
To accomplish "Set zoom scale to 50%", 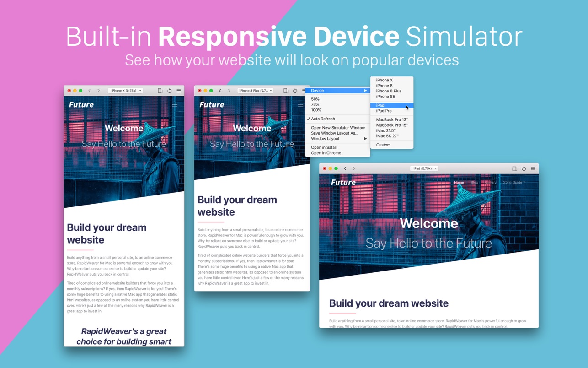I will [x=315, y=99].
